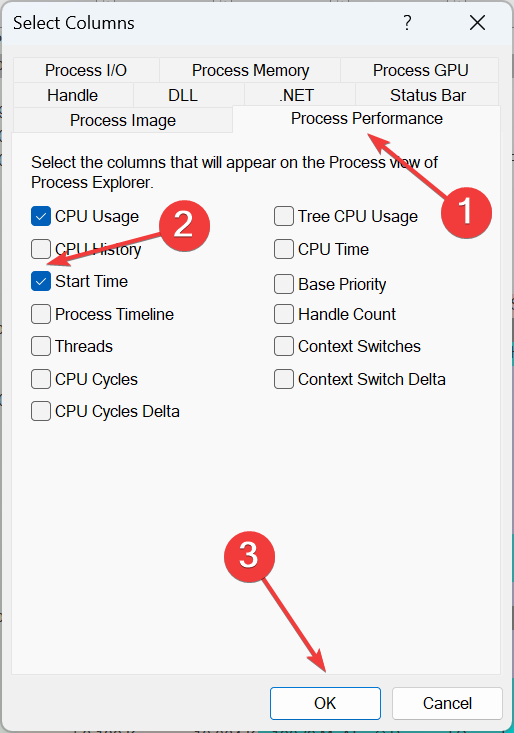The image size is (514, 733).
Task: Dismiss the dialog with the Cancel button
Action: coord(447,703)
